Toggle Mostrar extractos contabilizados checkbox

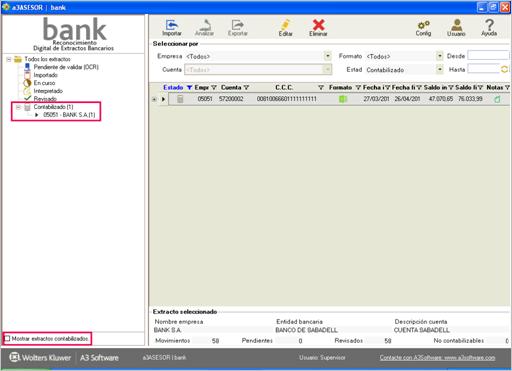point(7,338)
